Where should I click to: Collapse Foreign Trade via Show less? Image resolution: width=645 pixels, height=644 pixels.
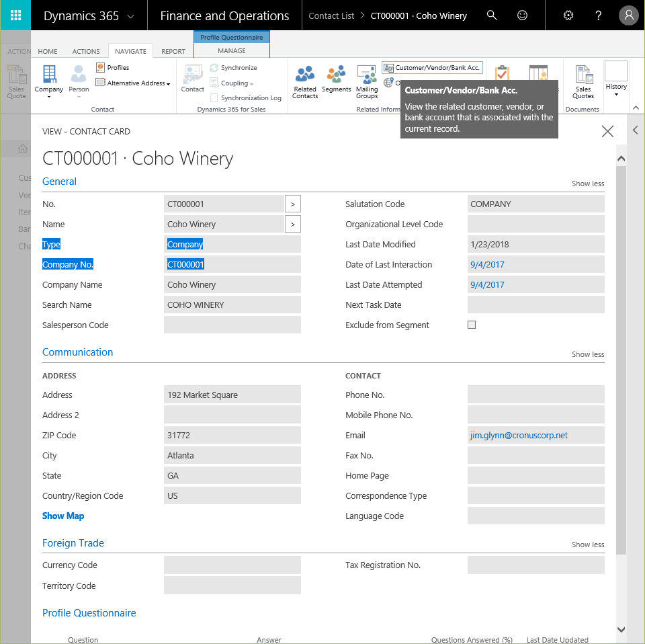(587, 545)
